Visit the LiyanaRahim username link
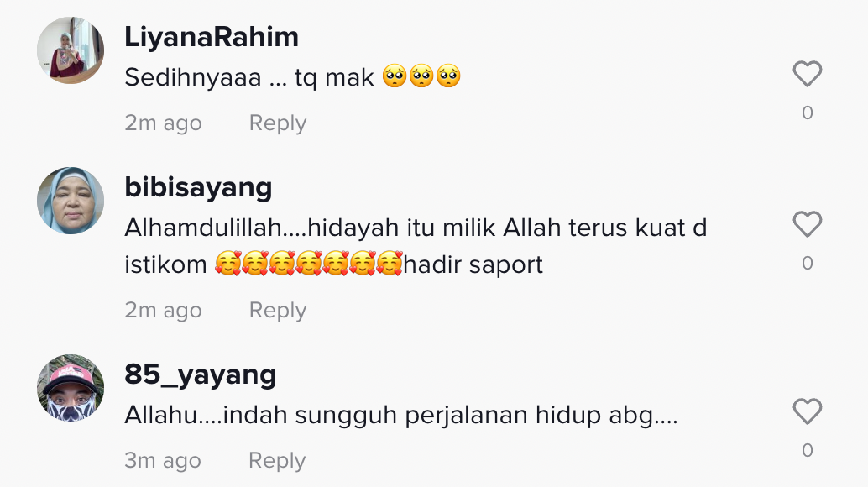Image resolution: width=868 pixels, height=487 pixels. [212, 37]
